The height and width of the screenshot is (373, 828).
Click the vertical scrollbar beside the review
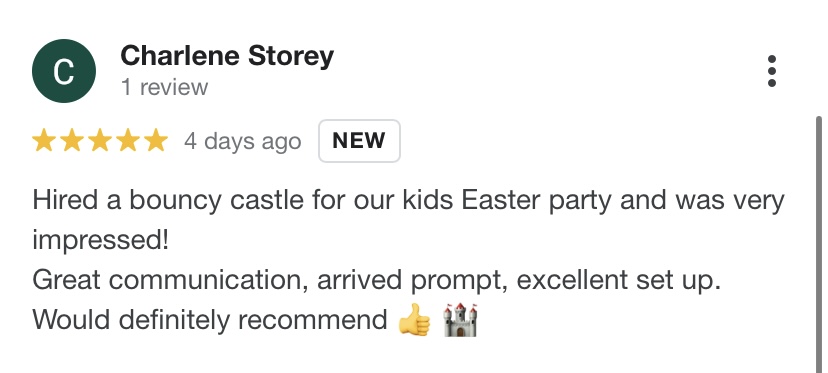pyautogui.click(x=819, y=244)
